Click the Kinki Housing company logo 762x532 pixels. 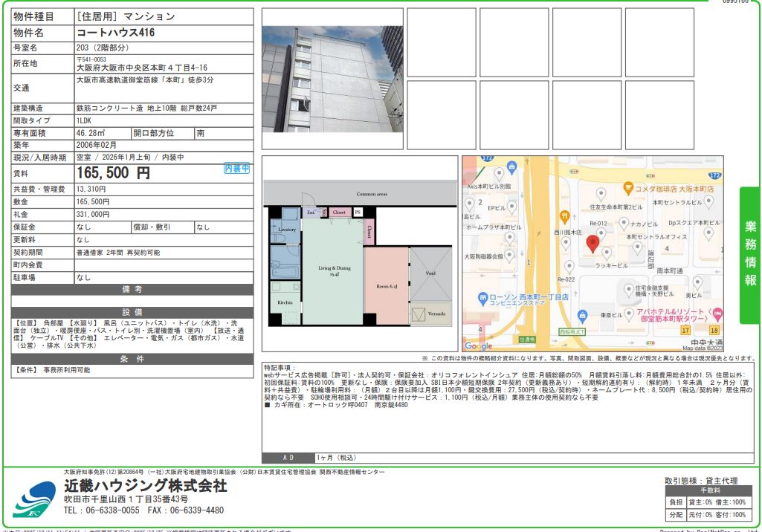coord(35,500)
